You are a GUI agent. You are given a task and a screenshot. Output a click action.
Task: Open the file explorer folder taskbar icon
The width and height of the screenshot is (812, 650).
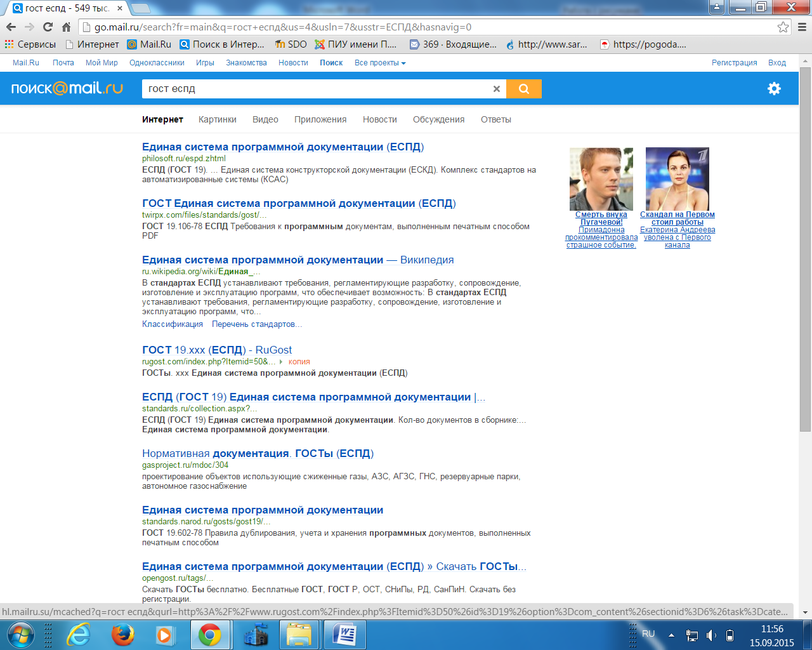coord(299,634)
